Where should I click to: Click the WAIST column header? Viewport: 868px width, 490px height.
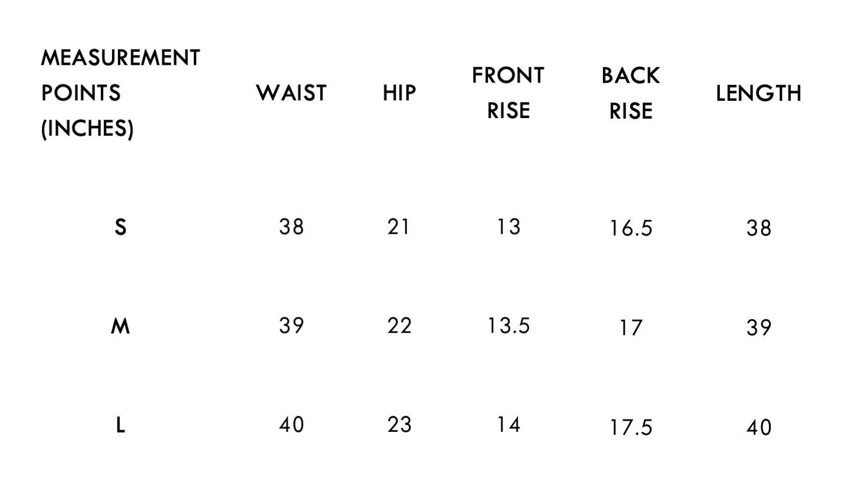(x=291, y=93)
